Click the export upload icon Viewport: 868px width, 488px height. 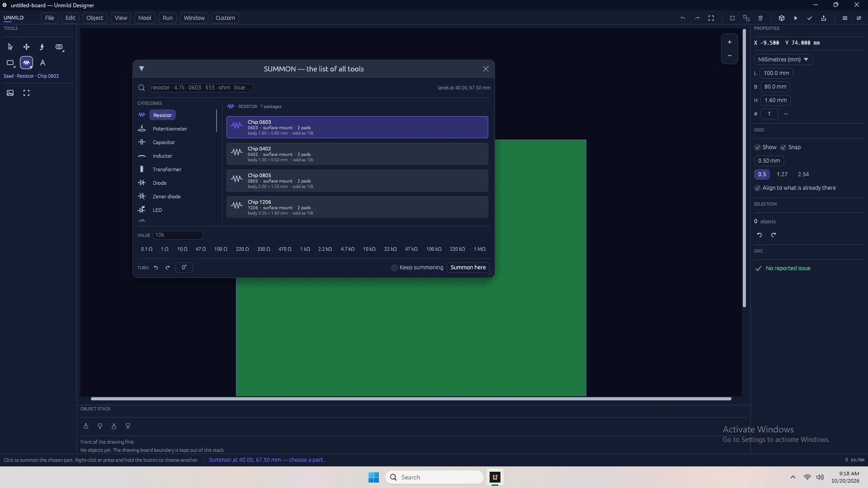click(x=824, y=18)
